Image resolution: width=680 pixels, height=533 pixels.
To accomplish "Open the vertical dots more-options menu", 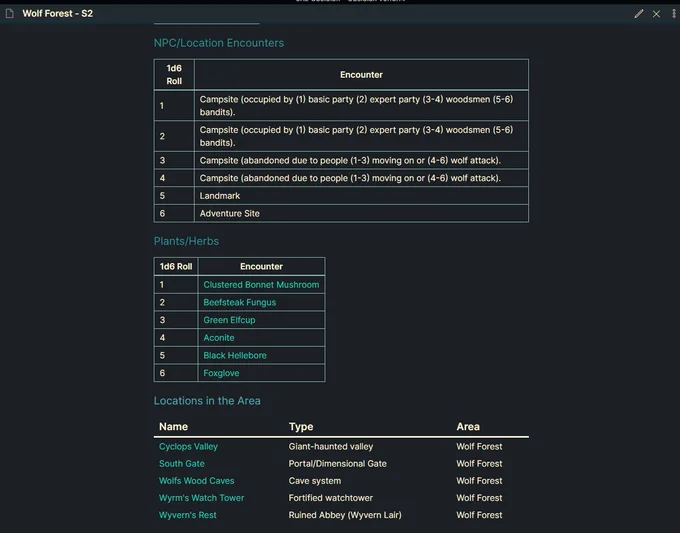I will [x=673, y=14].
